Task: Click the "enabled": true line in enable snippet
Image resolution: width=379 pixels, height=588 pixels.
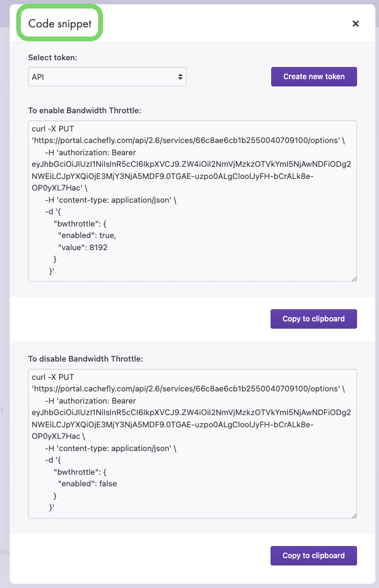Action: [x=87, y=235]
